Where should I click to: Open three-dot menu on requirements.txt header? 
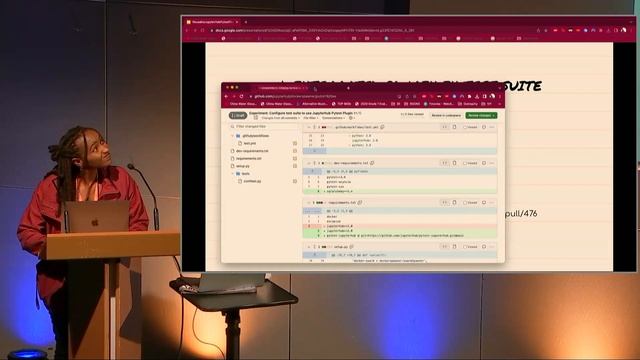tap(492, 202)
